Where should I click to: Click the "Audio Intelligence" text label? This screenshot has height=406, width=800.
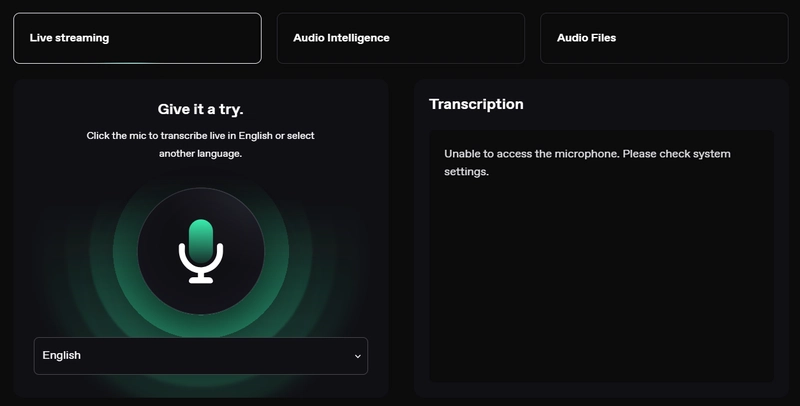pos(341,38)
